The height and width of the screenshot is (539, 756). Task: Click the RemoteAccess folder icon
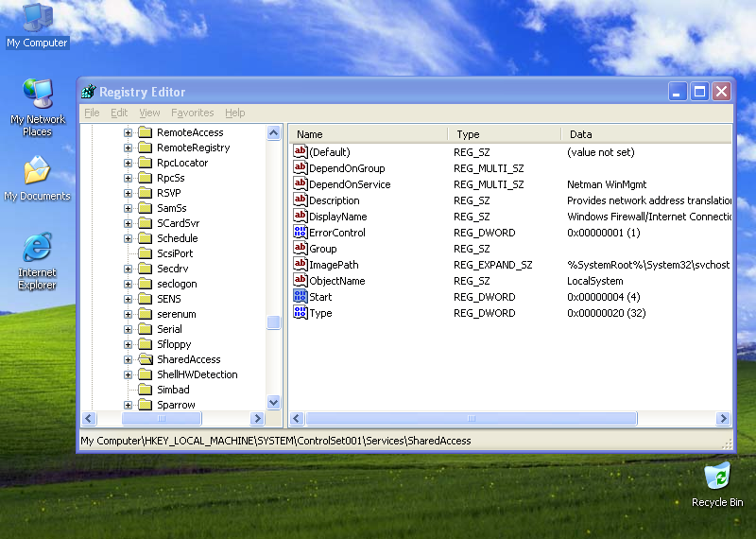point(146,132)
